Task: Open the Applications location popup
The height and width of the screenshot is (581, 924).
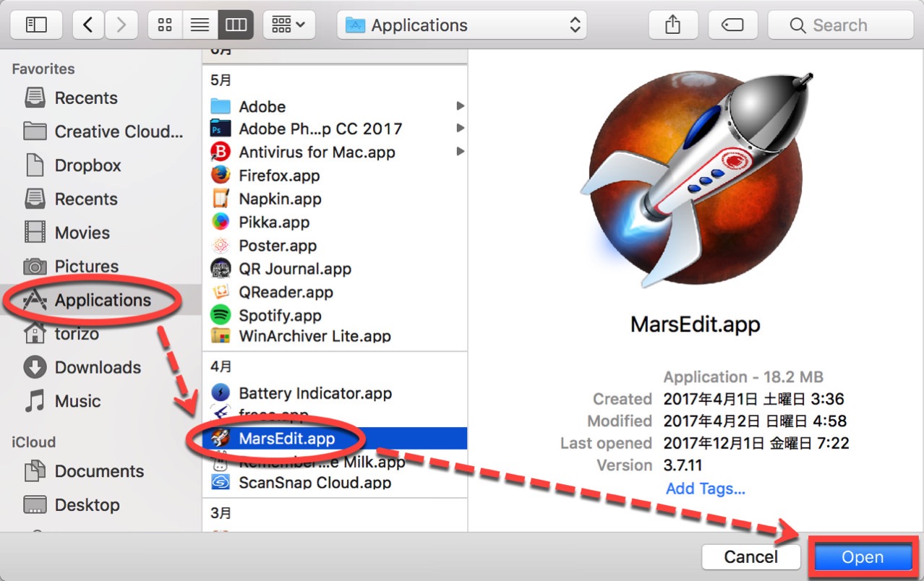Action: 463,25
